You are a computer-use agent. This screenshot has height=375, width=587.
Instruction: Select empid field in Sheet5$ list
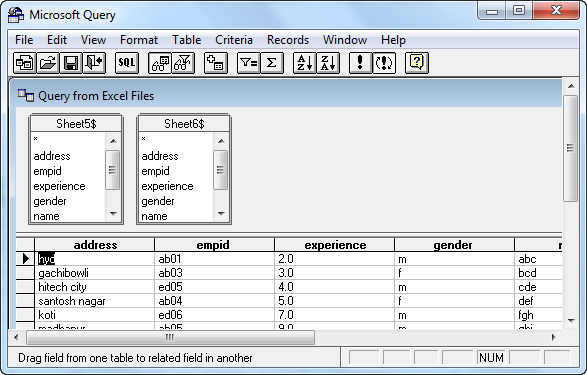coord(48,171)
